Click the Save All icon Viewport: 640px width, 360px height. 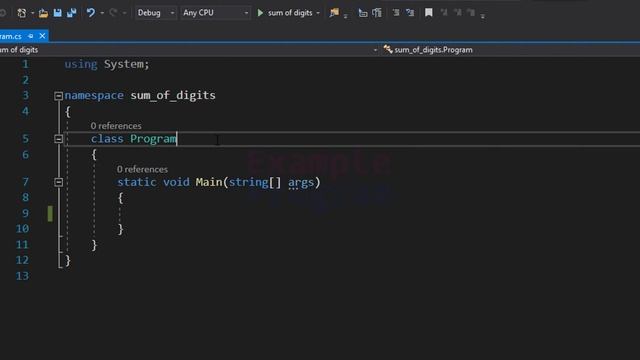(72, 13)
